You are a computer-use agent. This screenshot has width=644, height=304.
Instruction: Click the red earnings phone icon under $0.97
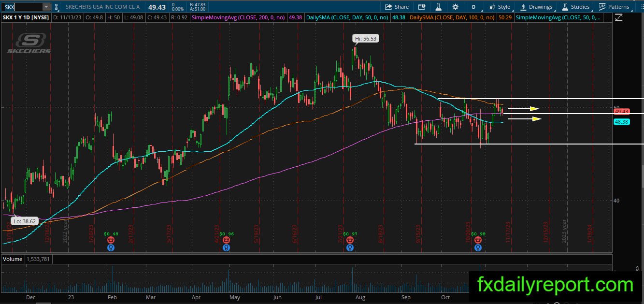349,240
